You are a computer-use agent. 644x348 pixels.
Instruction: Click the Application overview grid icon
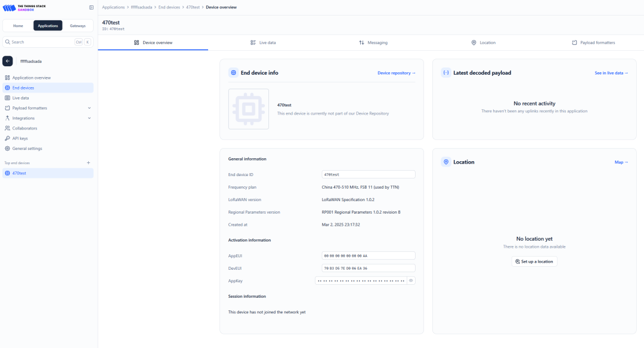[x=7, y=78]
